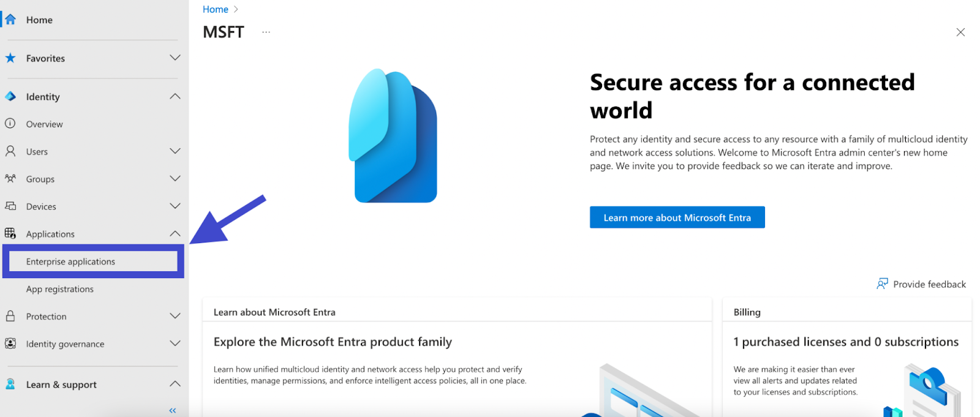The image size is (980, 417).
Task: Click the Protection lock icon
Action: click(10, 317)
